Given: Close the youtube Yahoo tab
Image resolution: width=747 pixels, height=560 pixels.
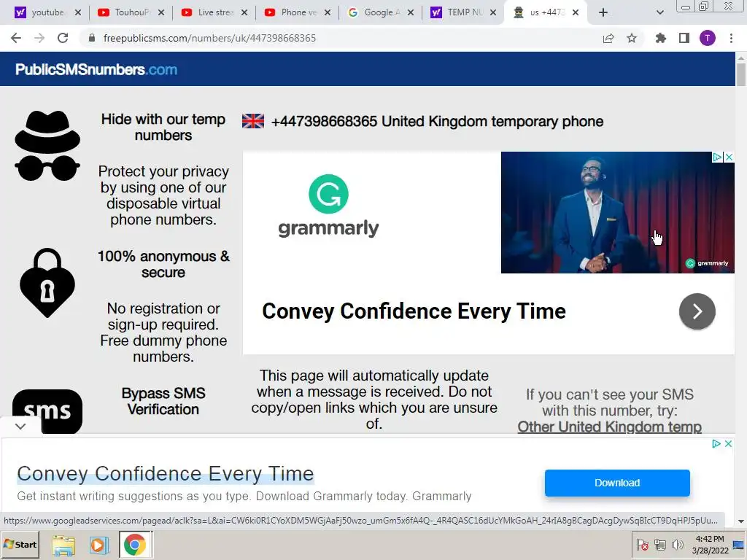Looking at the screenshot, I should click(x=78, y=12).
